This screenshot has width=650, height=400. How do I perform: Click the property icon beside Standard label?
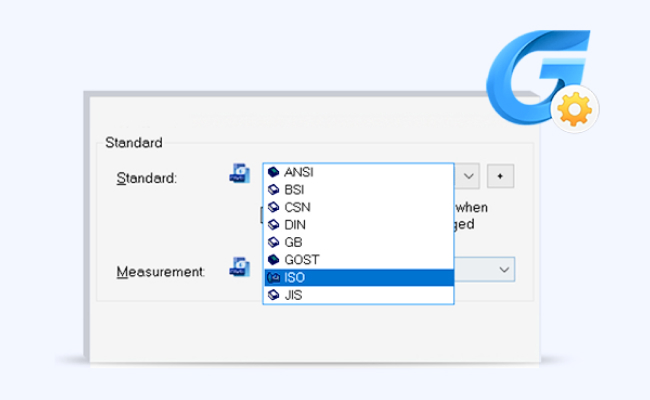click(239, 175)
